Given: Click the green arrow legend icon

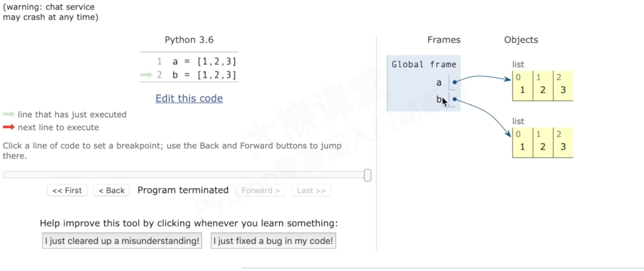Looking at the screenshot, I should click(9, 114).
